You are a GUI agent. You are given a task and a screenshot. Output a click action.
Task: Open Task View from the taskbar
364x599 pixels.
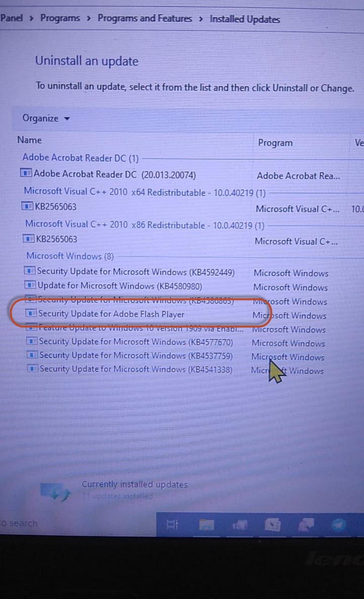[x=172, y=525]
